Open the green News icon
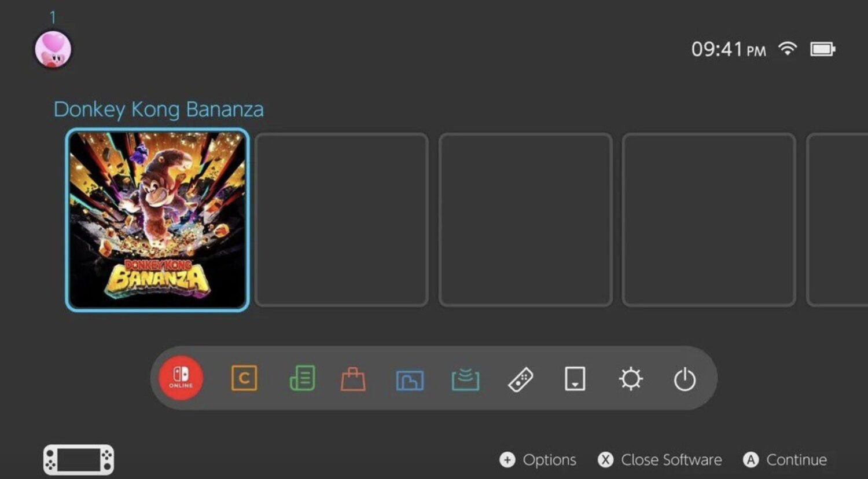Viewport: 868px width, 479px height. click(x=302, y=379)
